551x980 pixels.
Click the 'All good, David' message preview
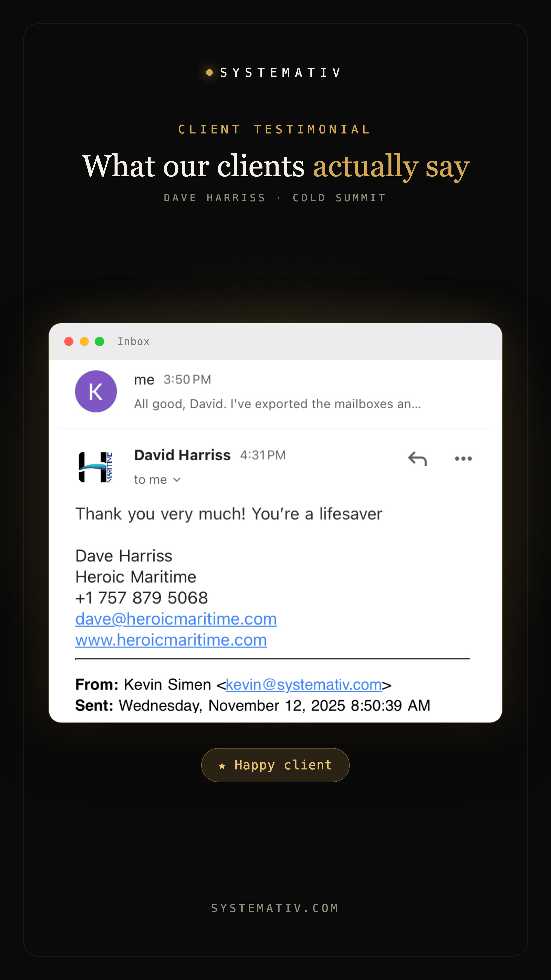tap(278, 404)
